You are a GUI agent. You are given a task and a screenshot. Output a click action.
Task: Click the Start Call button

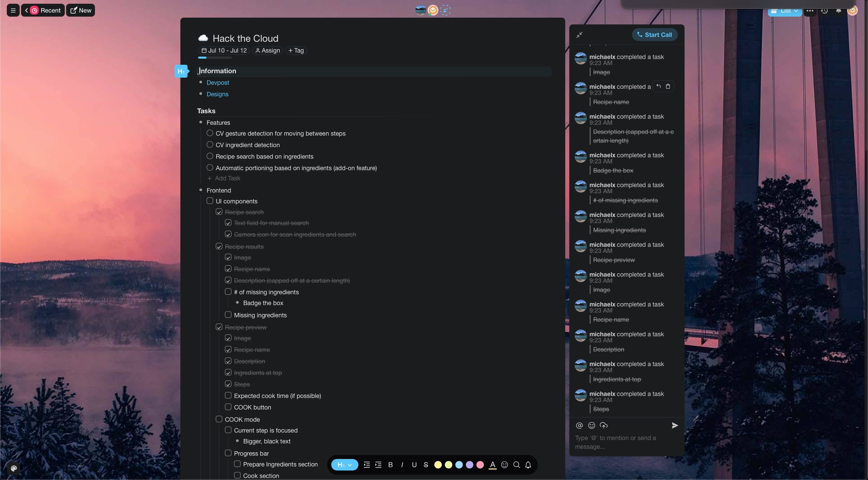click(654, 35)
